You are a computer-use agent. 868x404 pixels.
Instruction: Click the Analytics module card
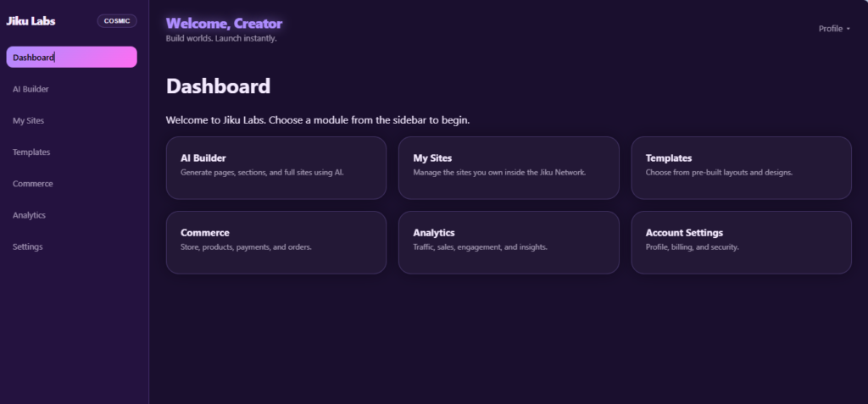click(509, 242)
